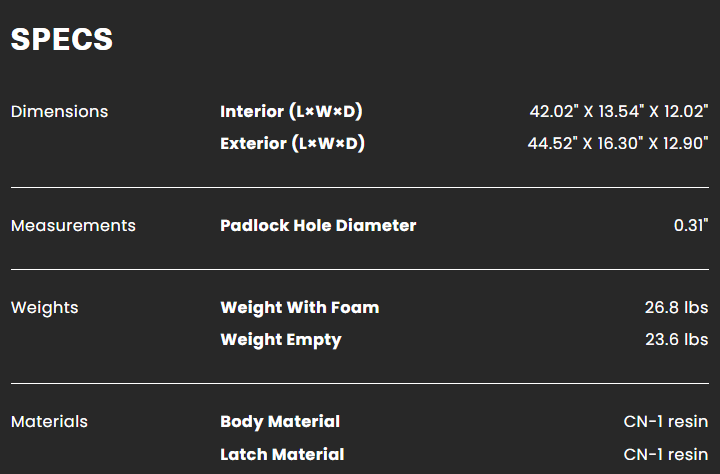
Task: Click the SPECS heading
Action: (x=62, y=40)
